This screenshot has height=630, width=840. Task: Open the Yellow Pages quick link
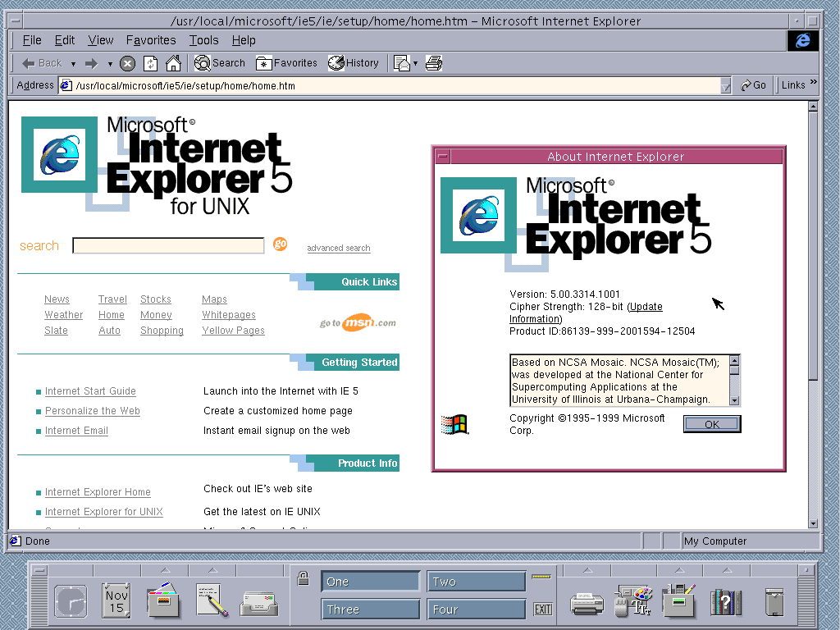pyautogui.click(x=233, y=331)
